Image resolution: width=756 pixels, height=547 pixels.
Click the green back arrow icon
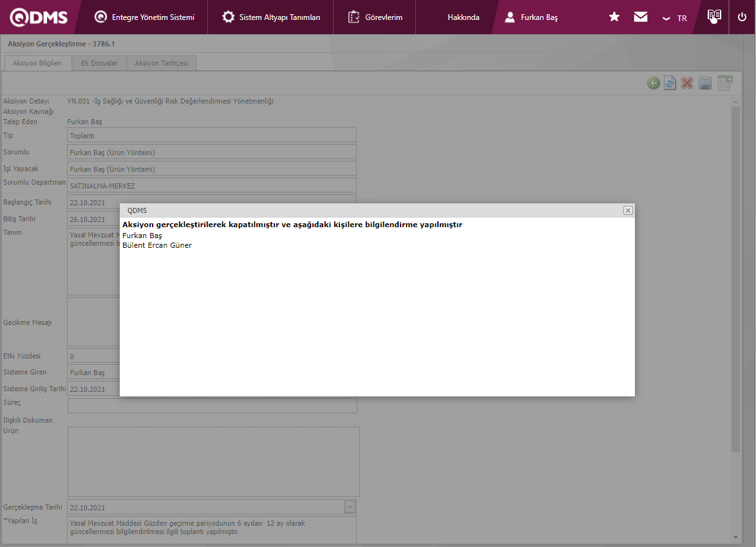(x=654, y=83)
